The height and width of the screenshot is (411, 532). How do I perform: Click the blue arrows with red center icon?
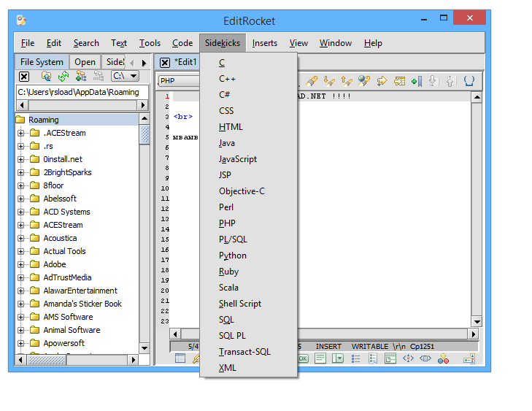point(408,358)
